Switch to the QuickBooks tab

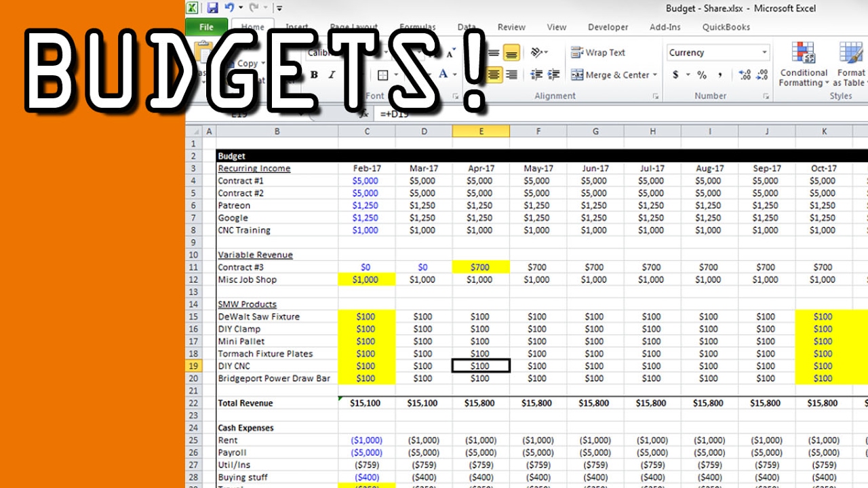tap(726, 27)
